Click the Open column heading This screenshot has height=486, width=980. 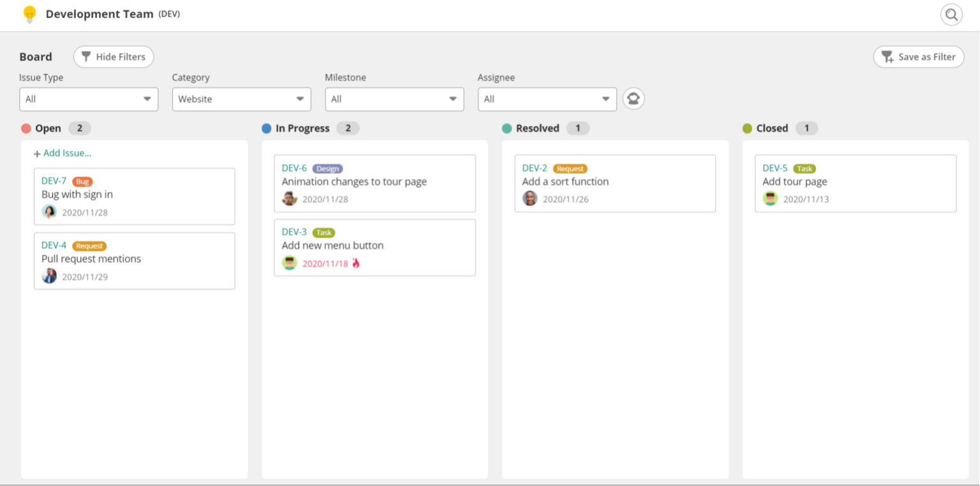[x=48, y=128]
